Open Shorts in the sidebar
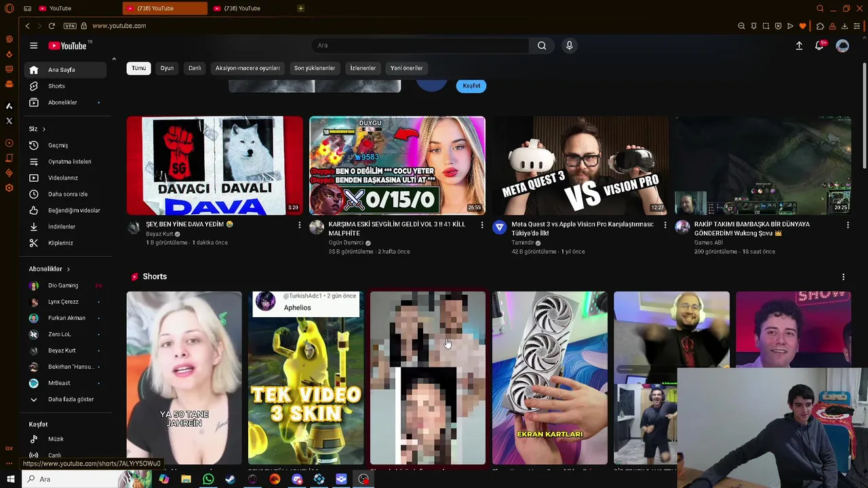The width and height of the screenshot is (868, 488). [x=65, y=86]
